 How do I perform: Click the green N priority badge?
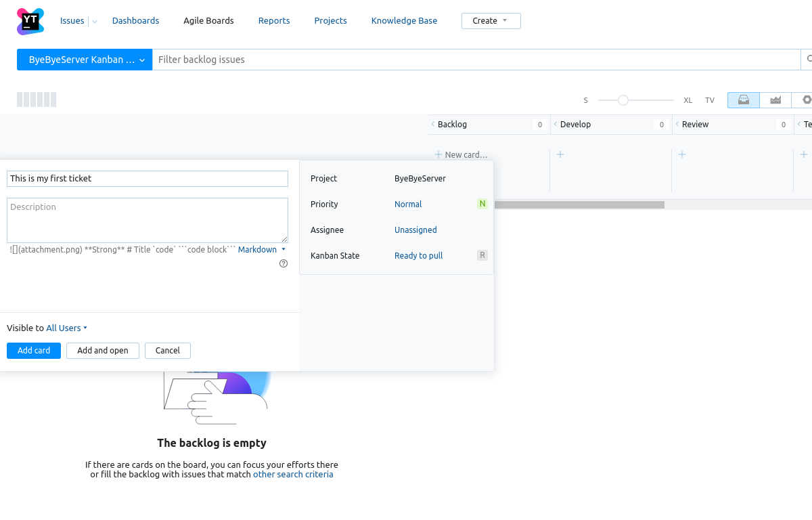point(482,204)
